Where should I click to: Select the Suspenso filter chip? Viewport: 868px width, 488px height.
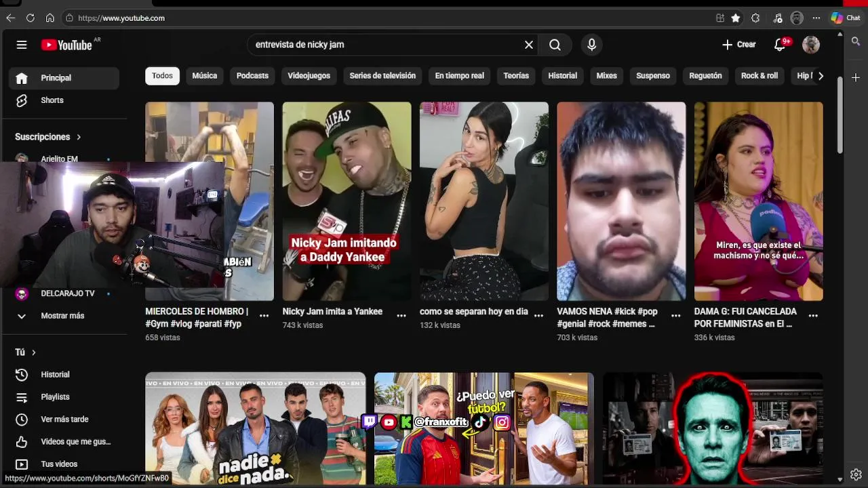tap(653, 76)
